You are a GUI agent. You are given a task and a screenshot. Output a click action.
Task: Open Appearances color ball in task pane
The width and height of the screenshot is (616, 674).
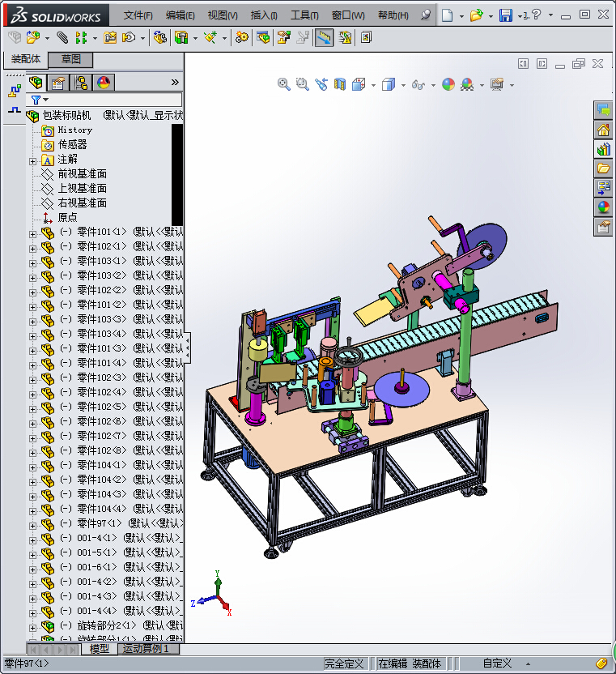[603, 207]
